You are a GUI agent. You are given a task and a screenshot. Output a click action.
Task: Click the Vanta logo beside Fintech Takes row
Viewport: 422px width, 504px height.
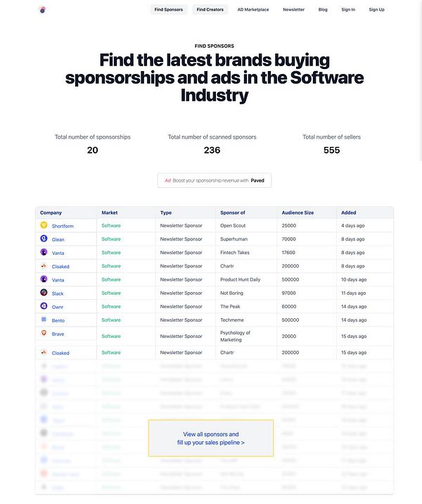(44, 252)
